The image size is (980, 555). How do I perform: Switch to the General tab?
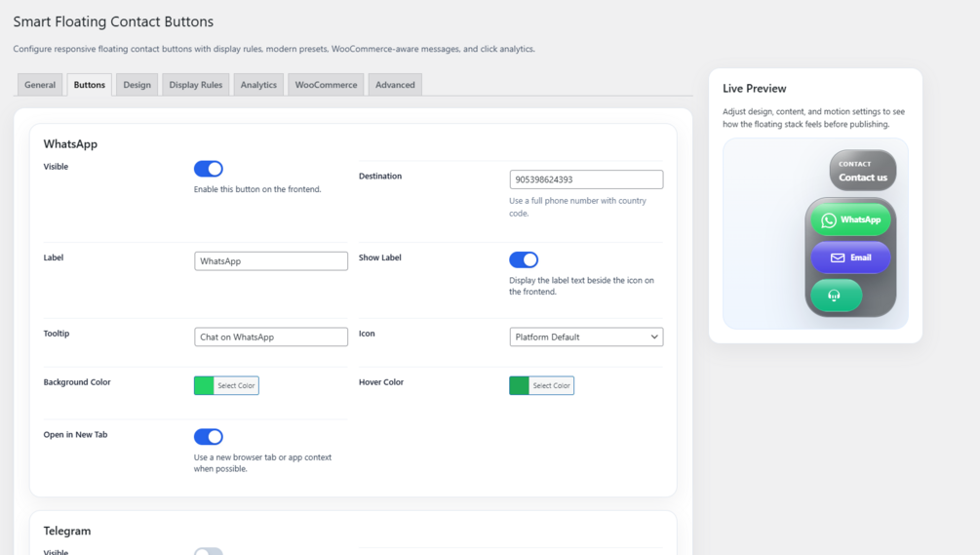click(40, 85)
